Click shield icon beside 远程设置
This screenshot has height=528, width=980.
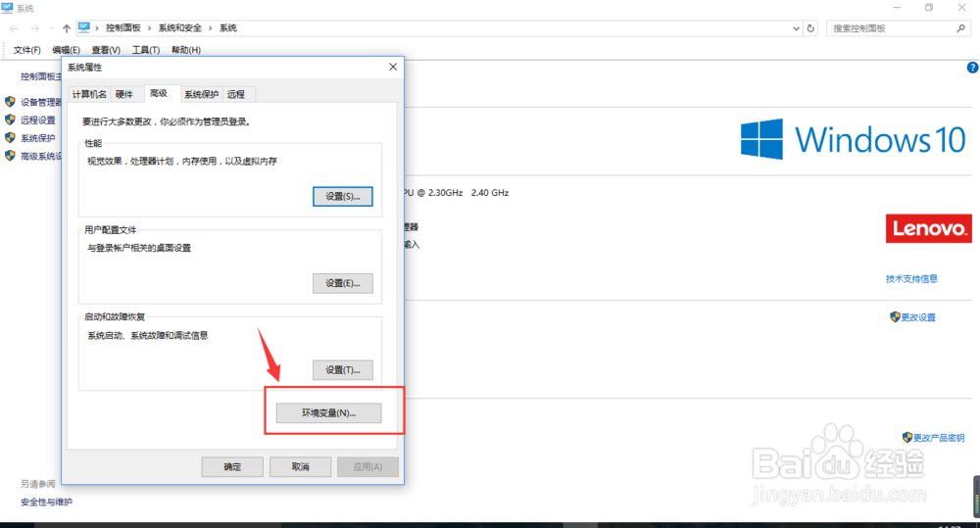click(10, 120)
